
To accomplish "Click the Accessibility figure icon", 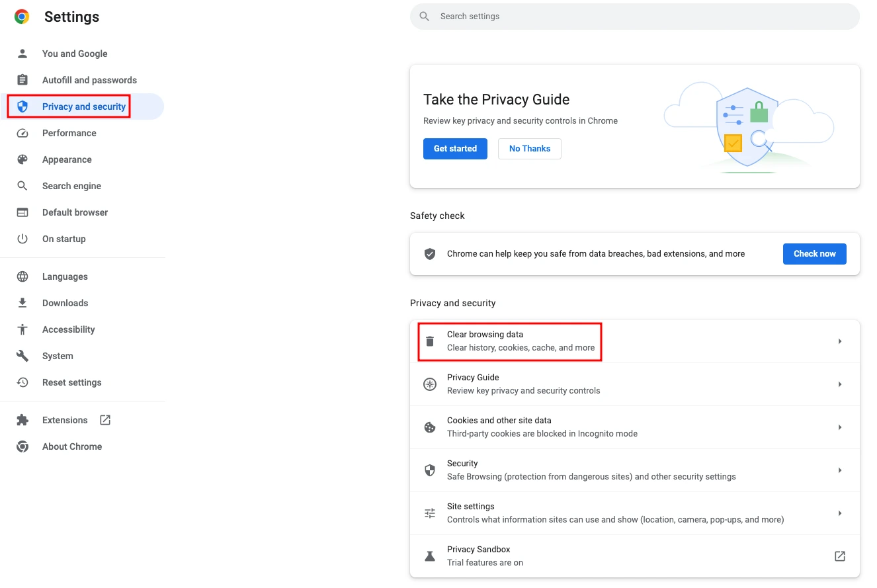I will click(22, 329).
